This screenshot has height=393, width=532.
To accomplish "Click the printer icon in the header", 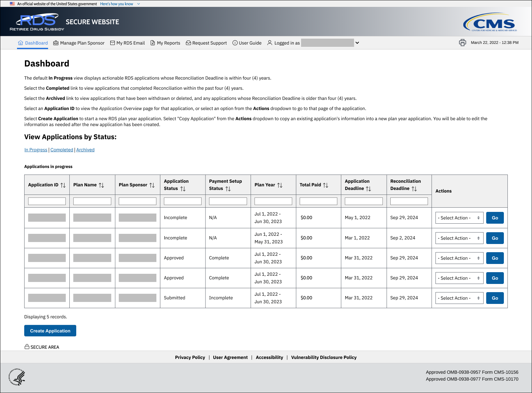I will [462, 43].
